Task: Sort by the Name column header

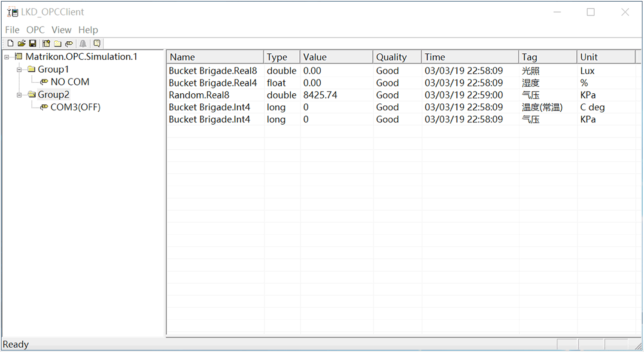Action: pyautogui.click(x=215, y=57)
